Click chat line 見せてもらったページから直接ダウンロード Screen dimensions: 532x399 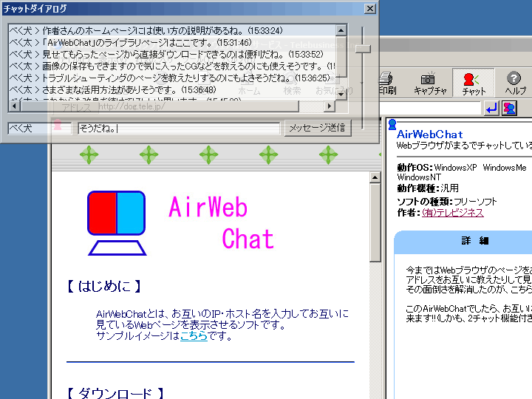166,54
